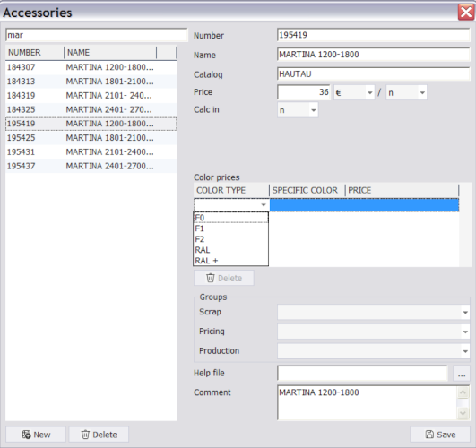Click the Price value field 36

coord(304,92)
